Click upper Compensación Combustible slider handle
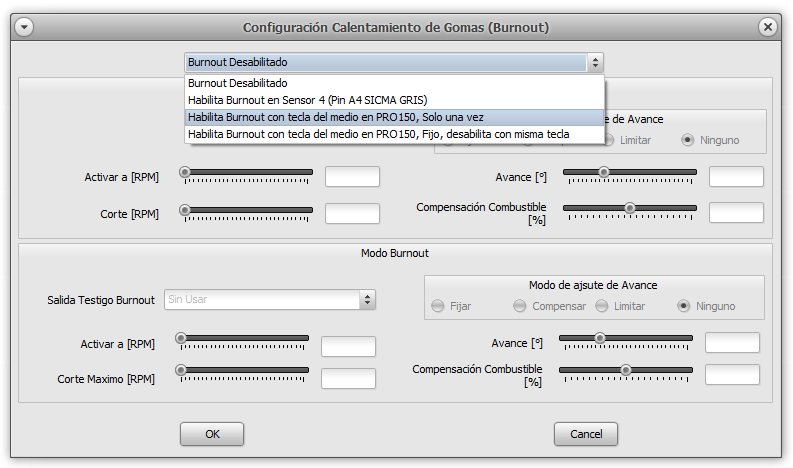Screen dimensions: 793x468 (630, 208)
